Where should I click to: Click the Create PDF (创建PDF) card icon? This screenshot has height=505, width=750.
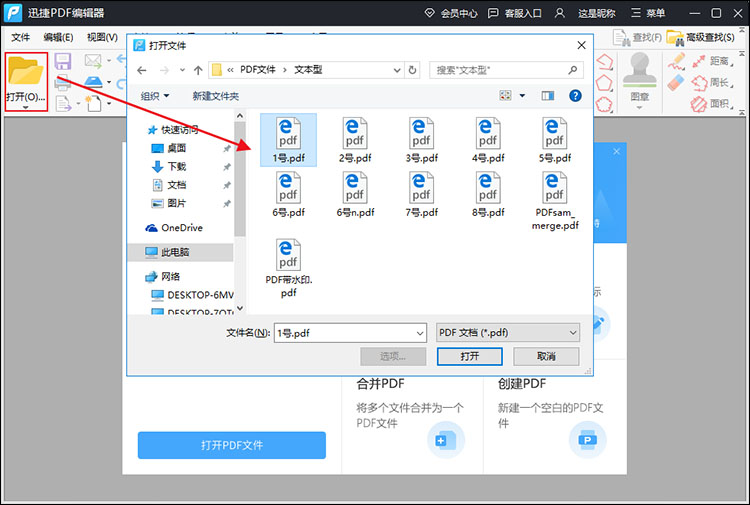tap(588, 440)
